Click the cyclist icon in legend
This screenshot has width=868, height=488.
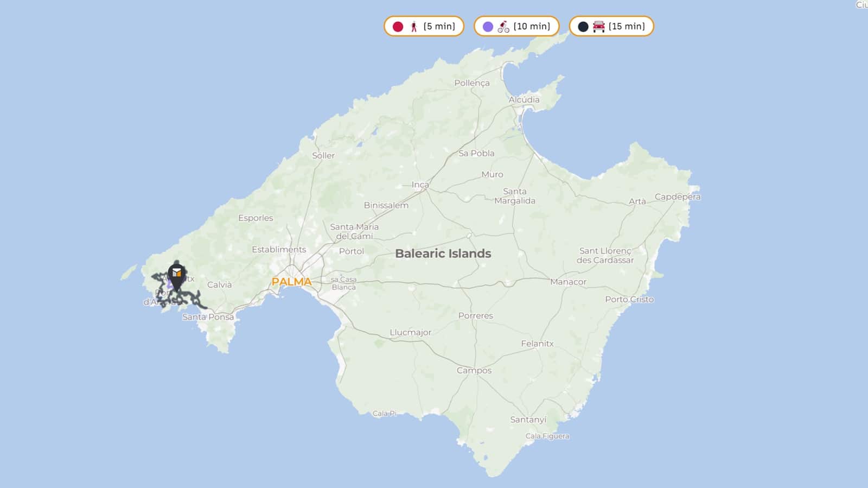pyautogui.click(x=503, y=27)
